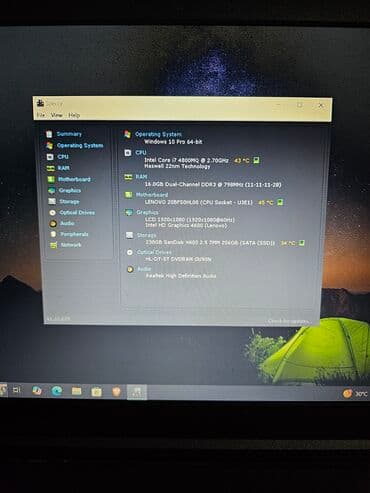370x493 pixels.
Task: Click the Optical Drives heading in summary pane
Action: click(154, 252)
